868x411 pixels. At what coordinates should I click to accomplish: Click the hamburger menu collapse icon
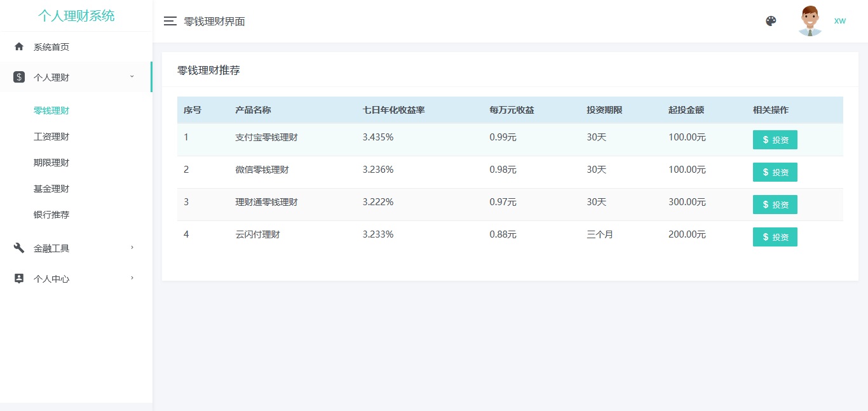(x=170, y=21)
